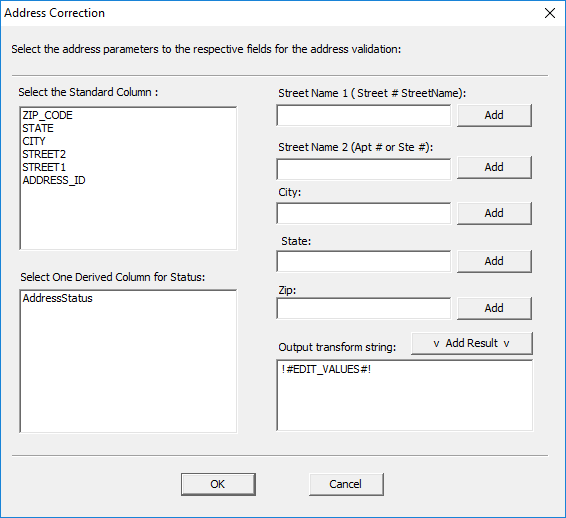The height and width of the screenshot is (518, 566).
Task: Focus the City input field
Action: click(363, 213)
